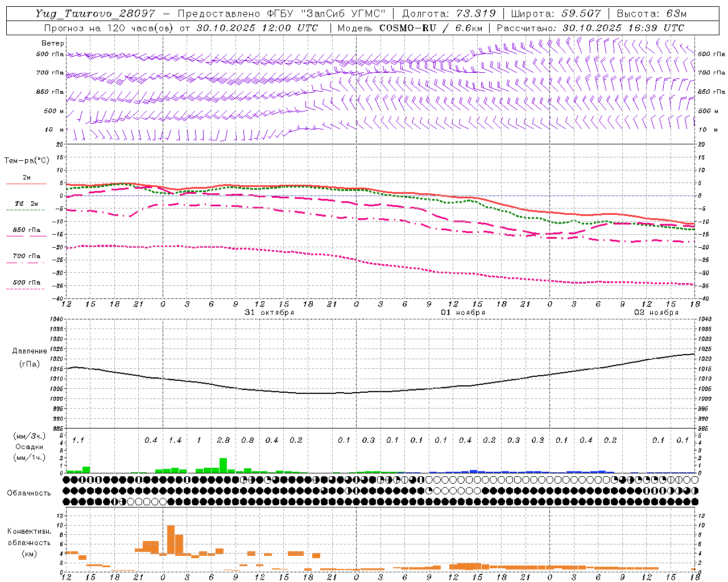Click the tallest green precipitation bar
This screenshot has width=728, height=582.
pyautogui.click(x=224, y=465)
